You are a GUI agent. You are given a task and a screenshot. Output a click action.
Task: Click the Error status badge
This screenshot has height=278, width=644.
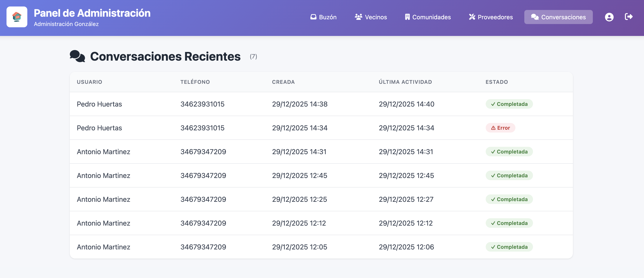coord(500,128)
